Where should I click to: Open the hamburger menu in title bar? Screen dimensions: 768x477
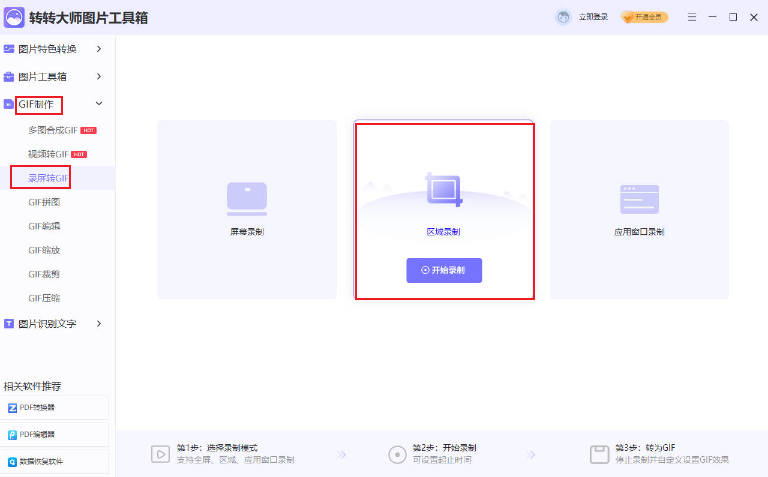click(x=691, y=17)
